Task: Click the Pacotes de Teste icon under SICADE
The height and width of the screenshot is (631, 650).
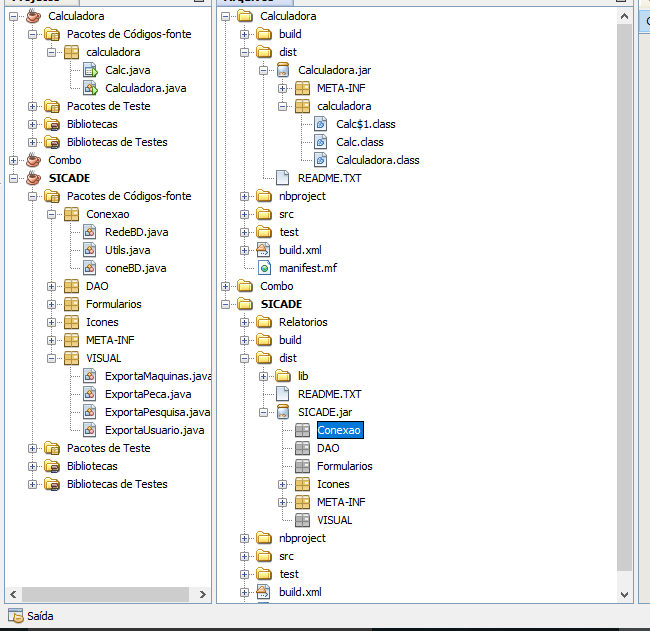Action: click(x=52, y=448)
